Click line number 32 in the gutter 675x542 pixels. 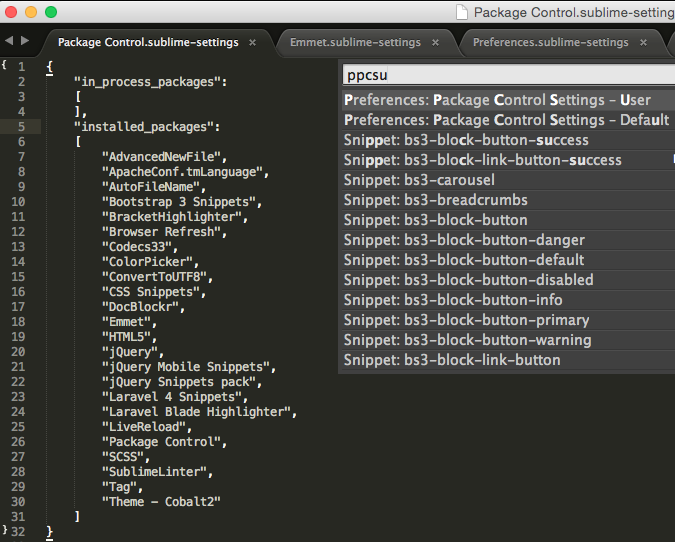pos(18,532)
